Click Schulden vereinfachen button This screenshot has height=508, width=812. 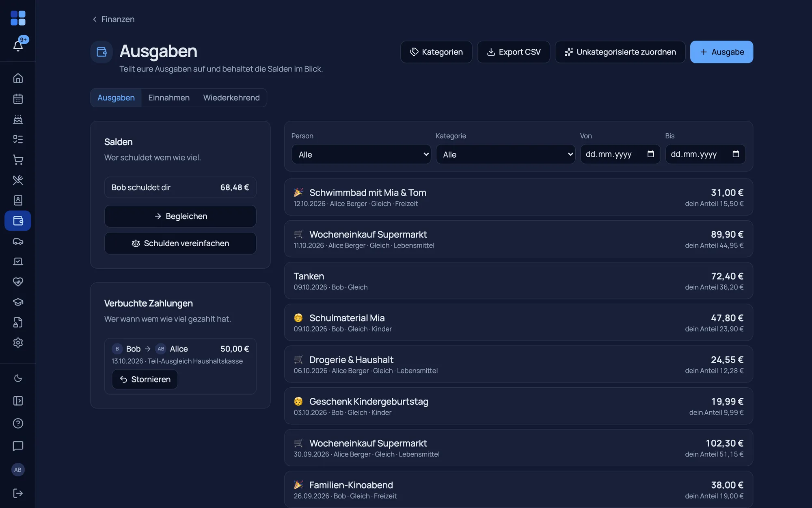pyautogui.click(x=180, y=243)
